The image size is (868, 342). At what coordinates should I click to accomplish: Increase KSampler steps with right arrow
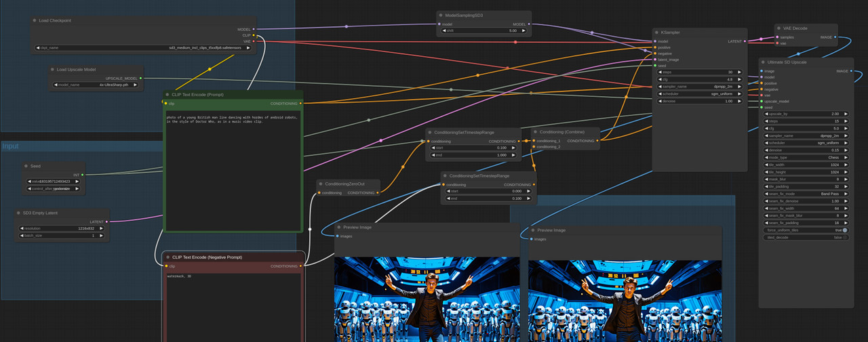tap(739, 72)
